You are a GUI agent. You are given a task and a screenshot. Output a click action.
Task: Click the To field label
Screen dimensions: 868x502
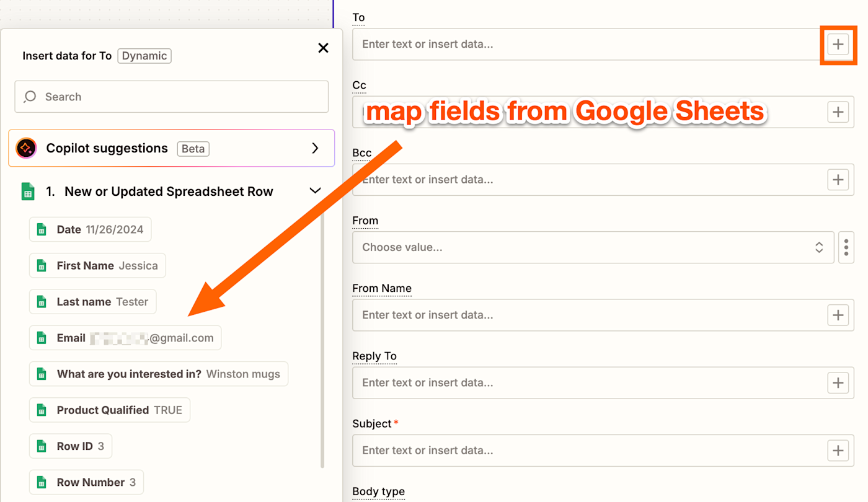(358, 17)
